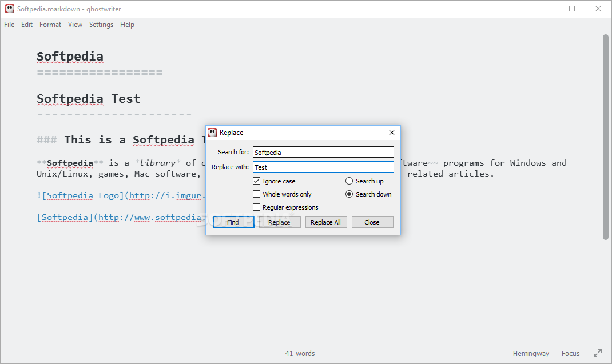Open the Settings menu
This screenshot has height=364, width=612.
pos(101,24)
